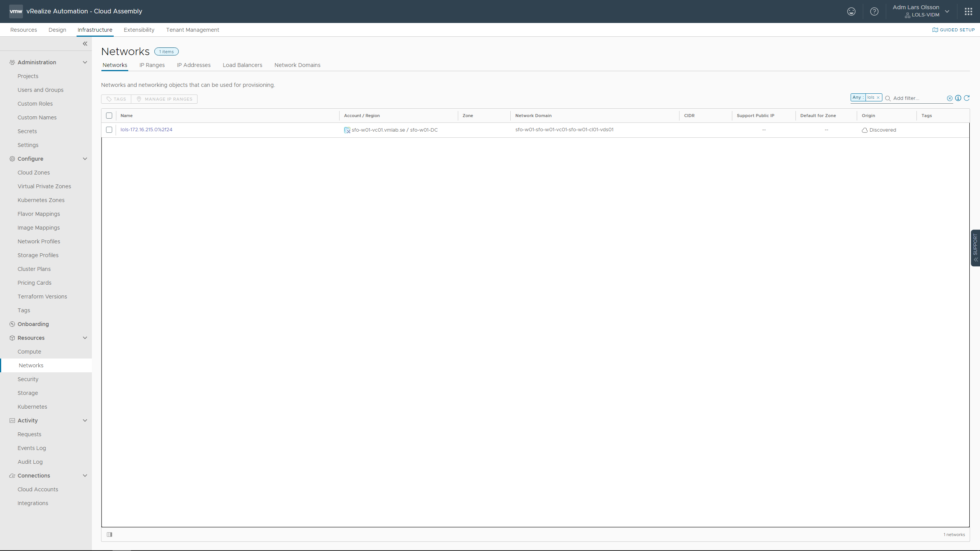The height and width of the screenshot is (551, 980).
Task: Sort by the Network Domain column header
Action: coord(533,116)
